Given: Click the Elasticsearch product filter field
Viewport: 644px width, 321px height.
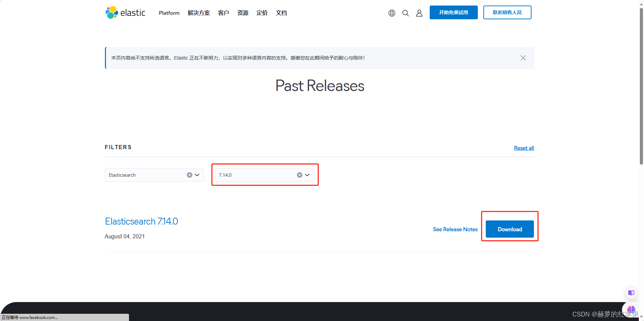Looking at the screenshot, I should [x=154, y=175].
